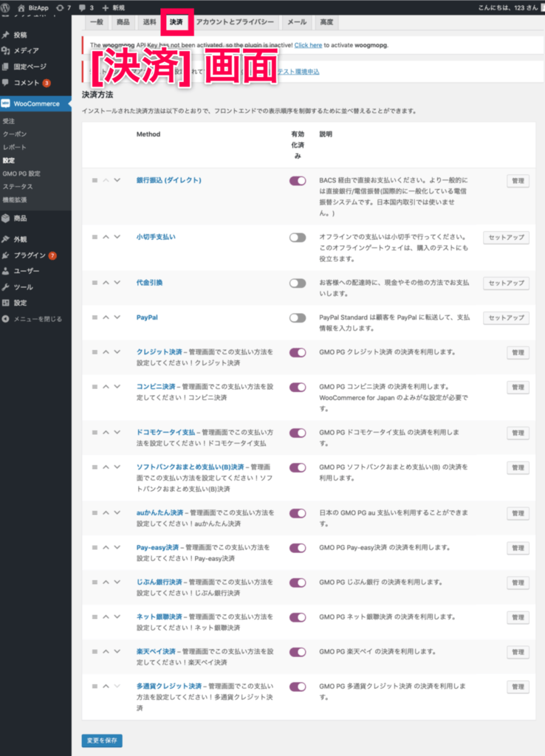Viewport: 545px width, 756px height.
Task: Disable the ドコモケータイ支払 toggle
Action: [298, 433]
